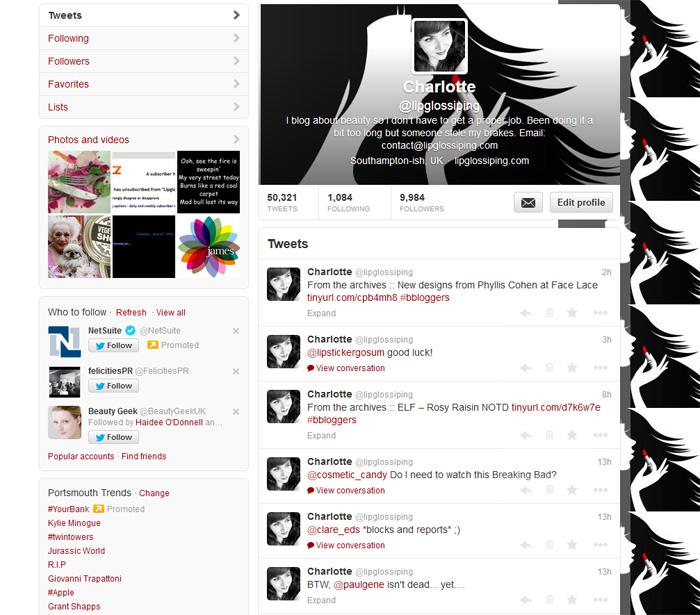The image size is (700, 615).
Task: Open Charlotte's profile avatar in header
Action: point(439,46)
